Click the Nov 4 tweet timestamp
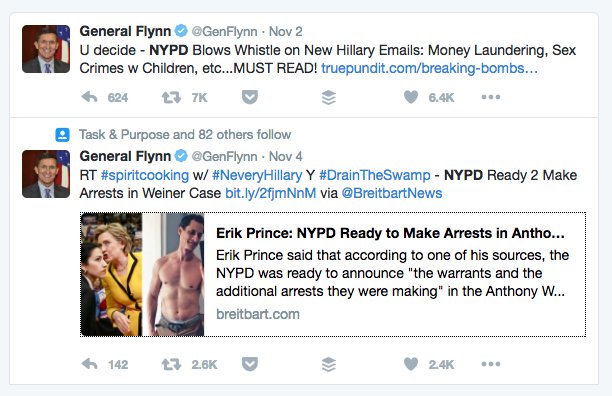Image resolution: width=612 pixels, height=396 pixels. 286,156
